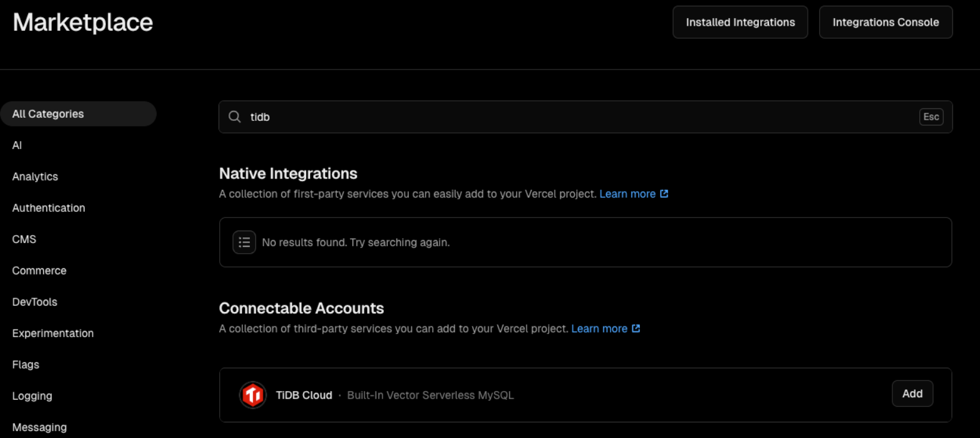Click the No results found message
The height and width of the screenshot is (438, 980).
[x=356, y=242]
